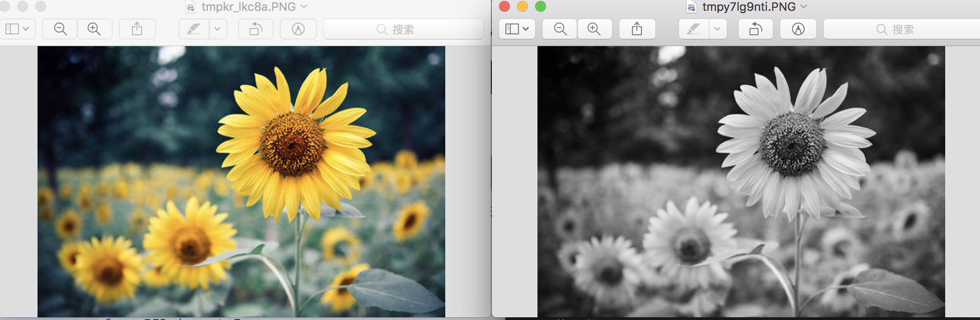Zoom in on tmpkr_lkc8a.PNG image
980x320 pixels.
pyautogui.click(x=94, y=29)
